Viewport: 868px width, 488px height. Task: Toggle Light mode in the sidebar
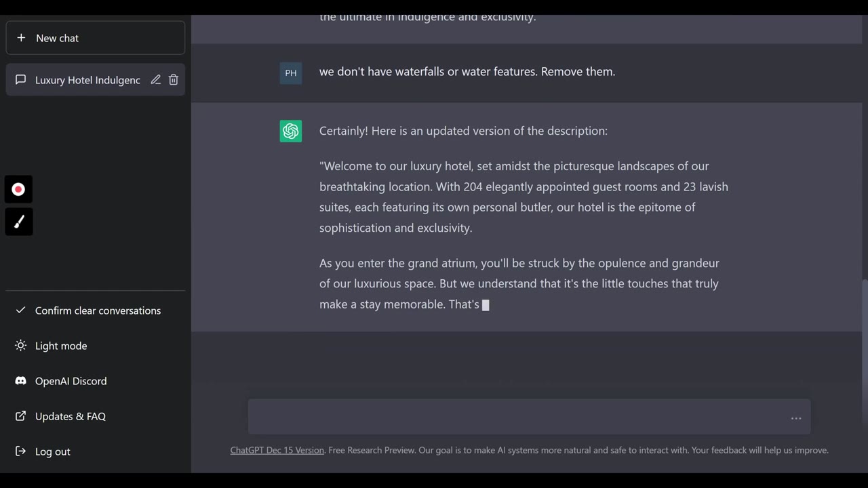point(61,346)
